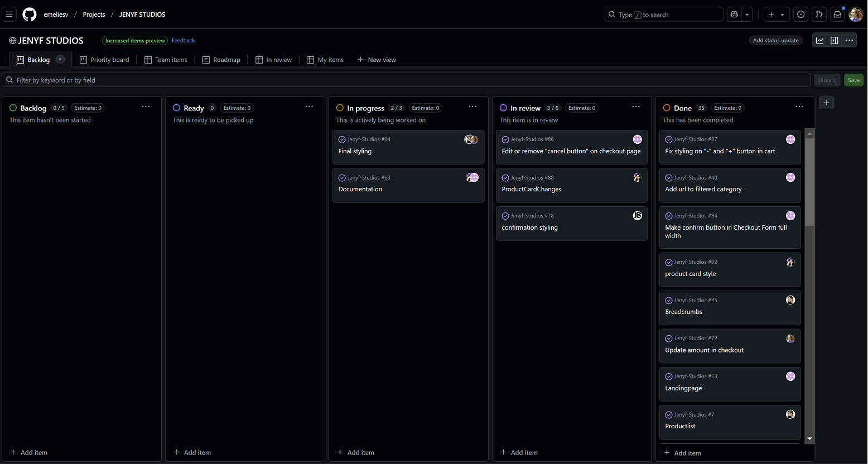The width and height of the screenshot is (868, 464).
Task: Click the Save button for the filter
Action: 853,80
